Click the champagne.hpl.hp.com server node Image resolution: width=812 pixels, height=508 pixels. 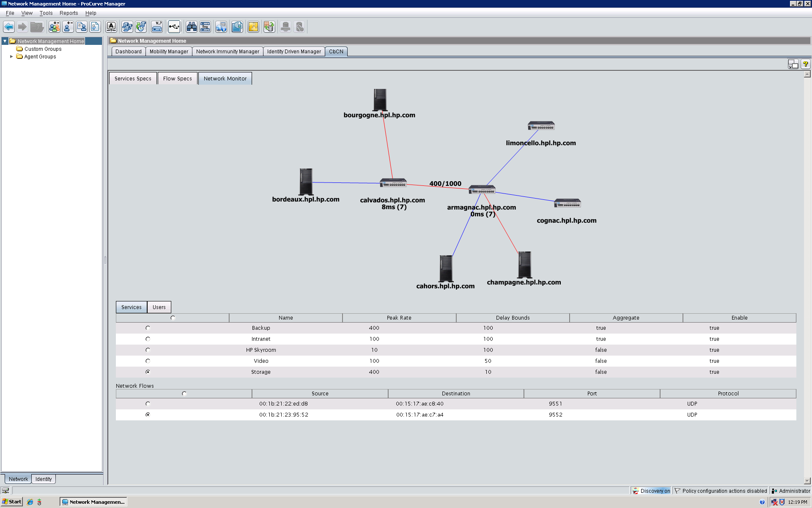(525, 265)
